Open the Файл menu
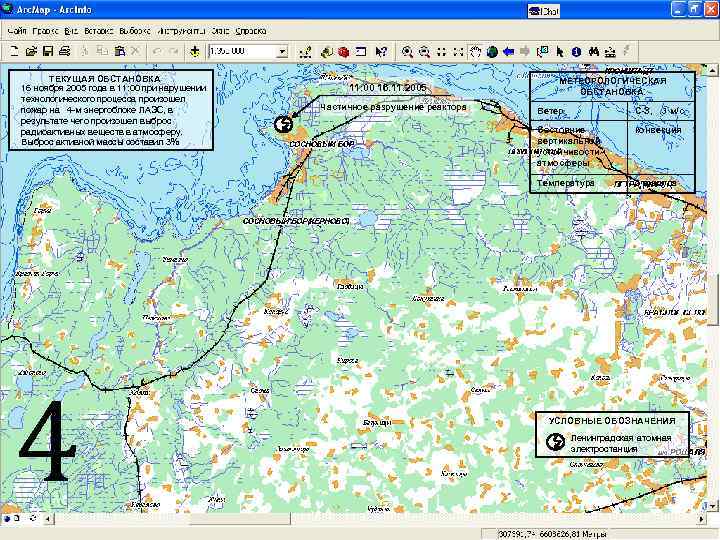This screenshot has width=720, height=540. click(17, 31)
